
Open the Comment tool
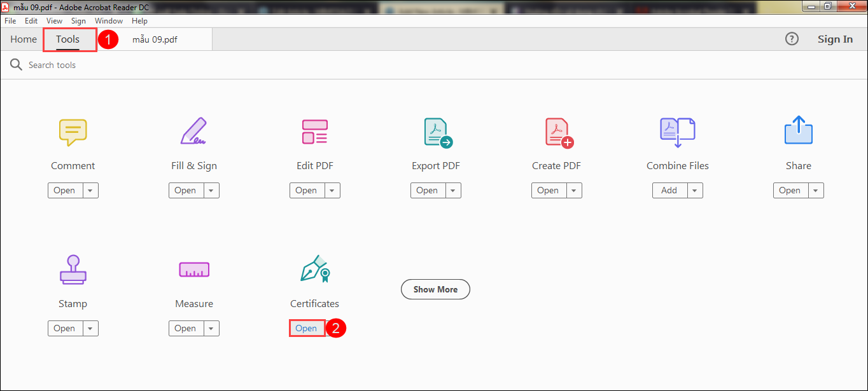click(65, 190)
